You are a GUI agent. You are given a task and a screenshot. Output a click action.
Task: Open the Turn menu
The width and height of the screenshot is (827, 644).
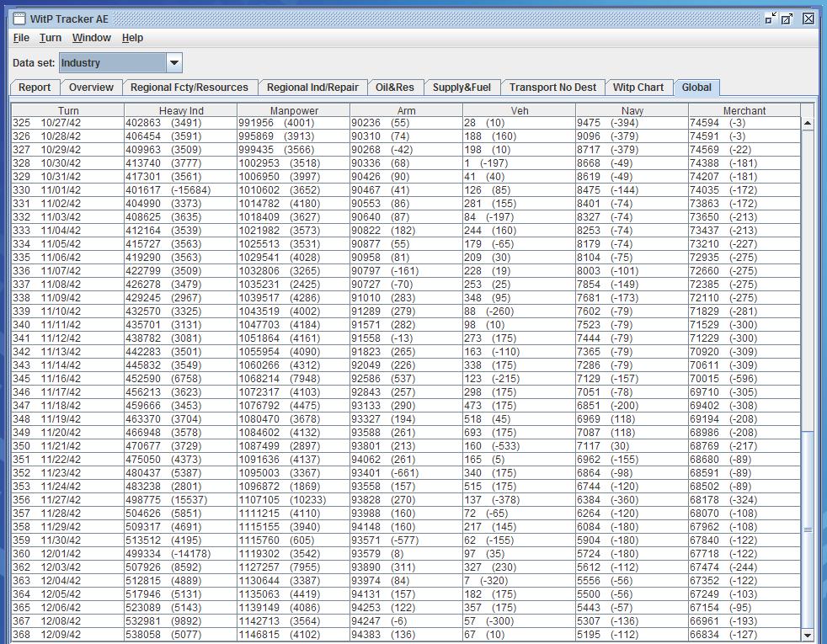click(x=50, y=38)
